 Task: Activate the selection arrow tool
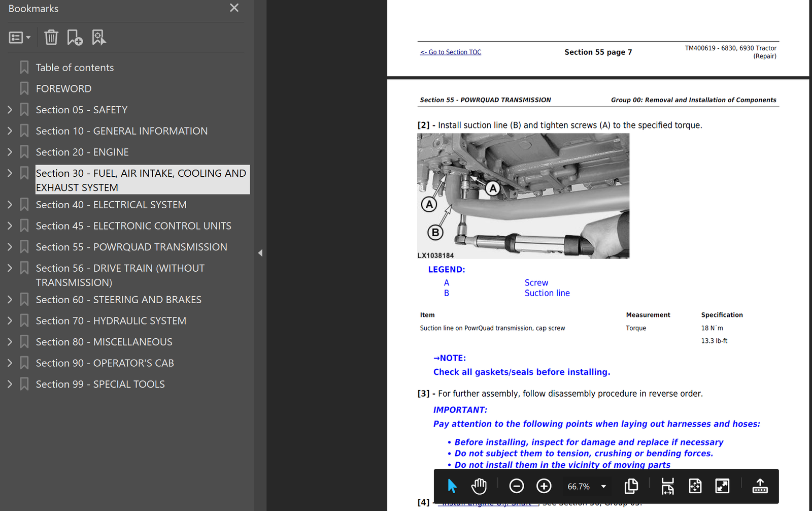point(452,487)
